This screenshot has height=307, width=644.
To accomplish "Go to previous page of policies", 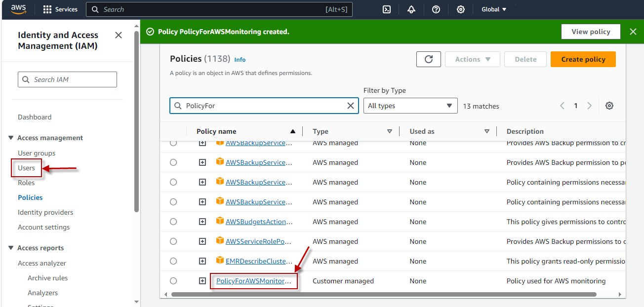I will [562, 106].
